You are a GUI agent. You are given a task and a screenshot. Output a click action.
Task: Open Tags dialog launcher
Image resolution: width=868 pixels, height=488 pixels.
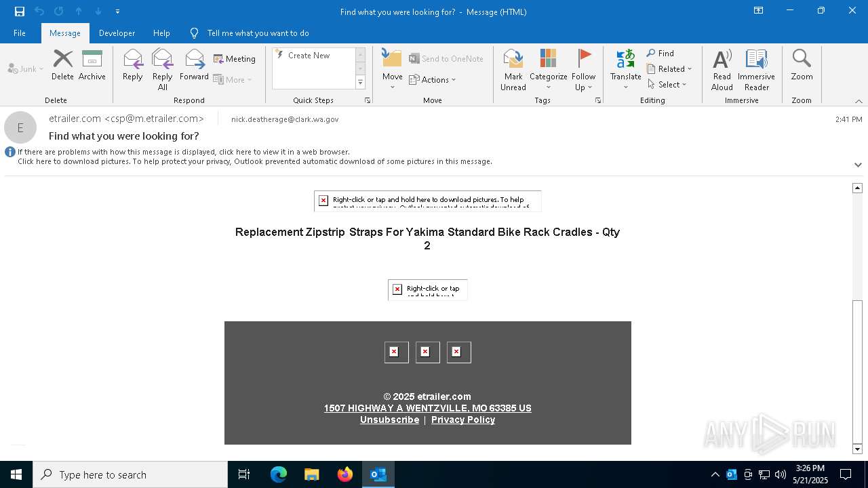click(x=598, y=100)
